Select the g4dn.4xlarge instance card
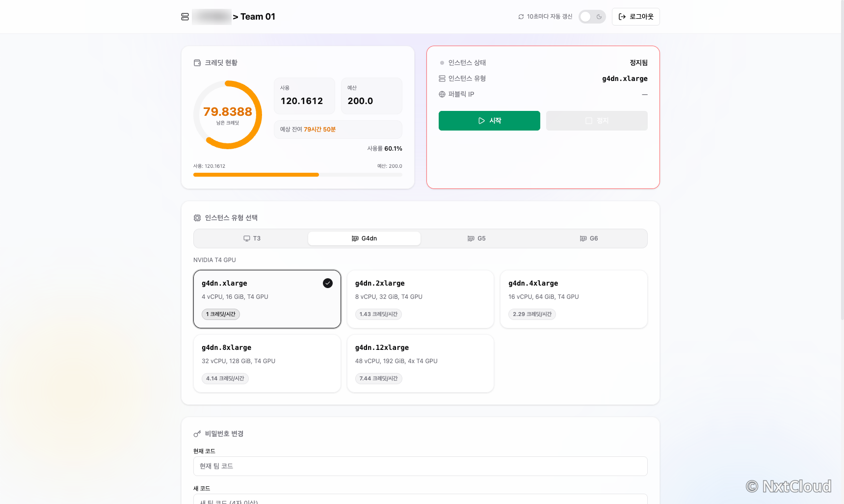 (574, 299)
